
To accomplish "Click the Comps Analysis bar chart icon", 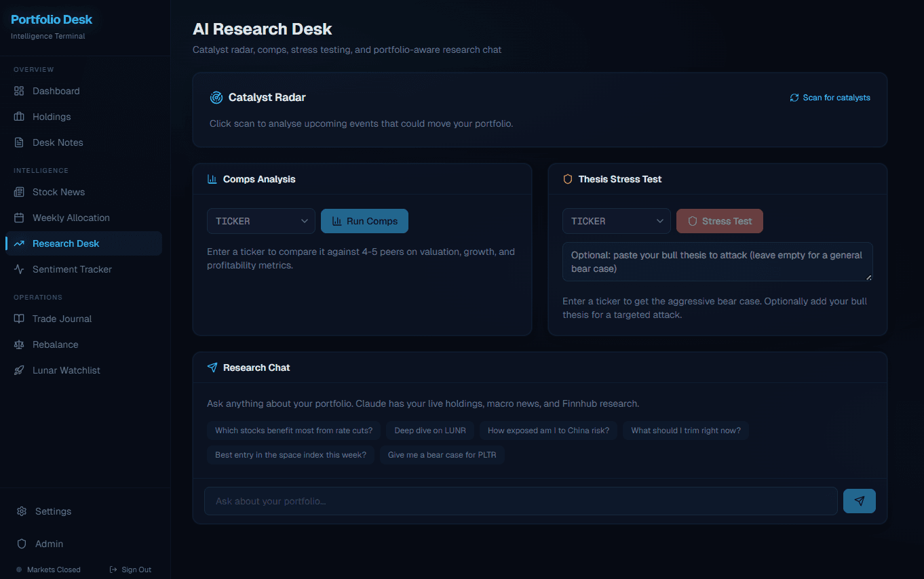I will [212, 179].
